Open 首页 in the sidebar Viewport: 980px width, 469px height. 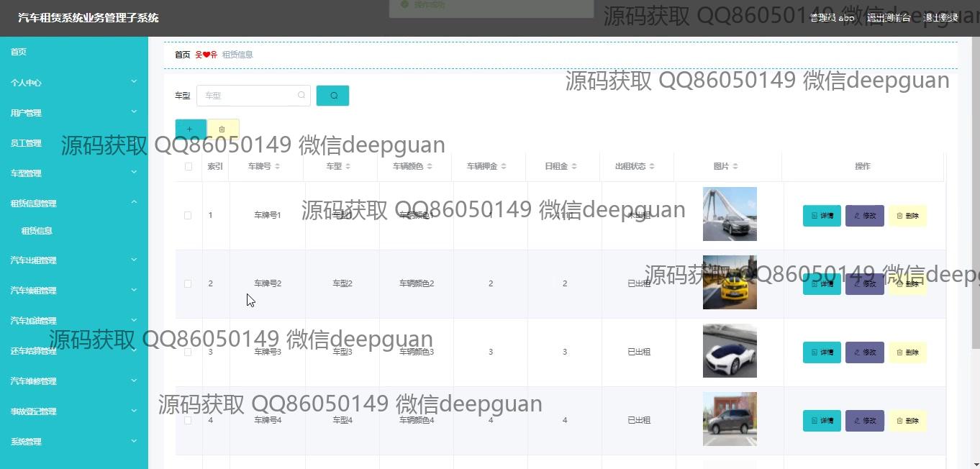point(19,52)
